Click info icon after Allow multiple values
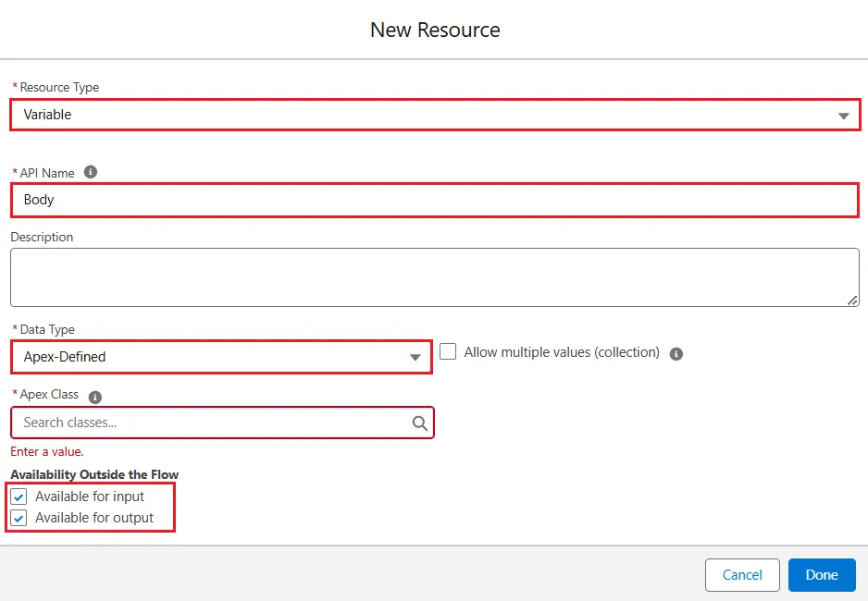868x601 pixels. tap(676, 353)
